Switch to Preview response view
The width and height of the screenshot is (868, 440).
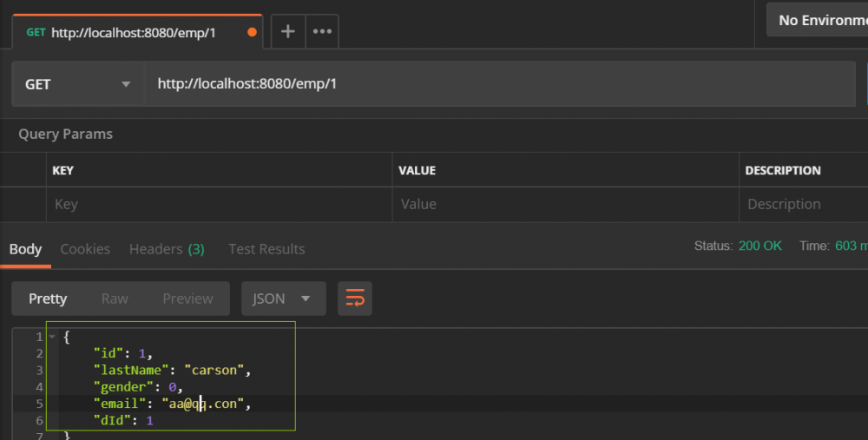tap(187, 299)
